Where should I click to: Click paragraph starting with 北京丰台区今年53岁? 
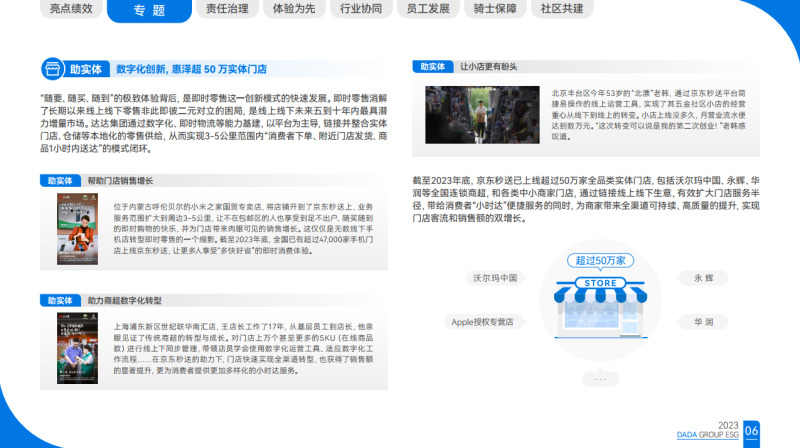[648, 115]
